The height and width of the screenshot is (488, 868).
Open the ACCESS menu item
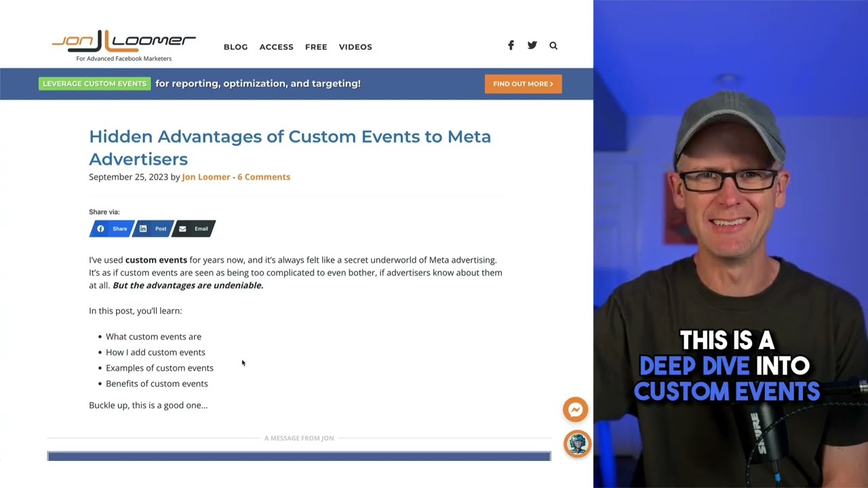click(276, 47)
